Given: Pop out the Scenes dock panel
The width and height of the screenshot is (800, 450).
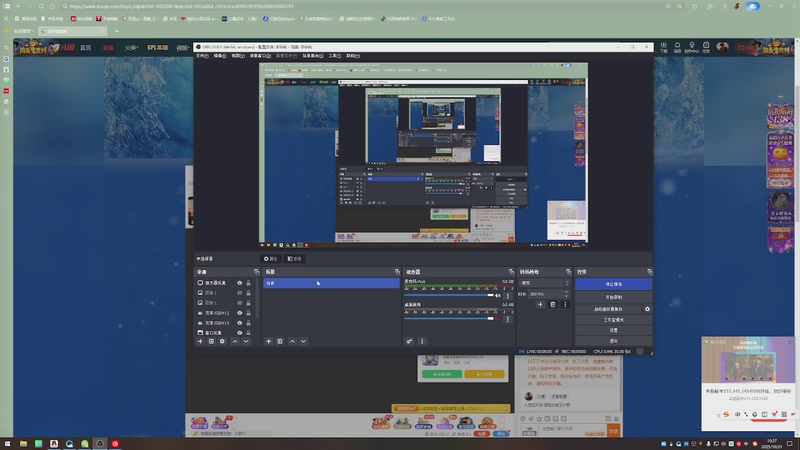Looking at the screenshot, I should (397, 272).
